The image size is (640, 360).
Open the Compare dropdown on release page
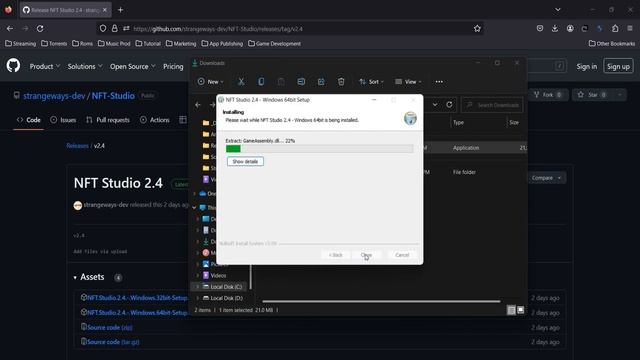[x=547, y=178]
